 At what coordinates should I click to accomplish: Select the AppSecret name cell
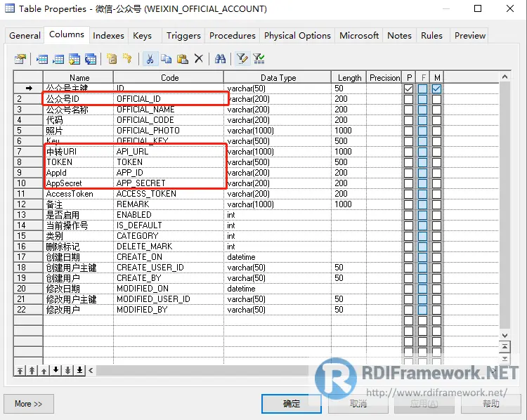[78, 183]
